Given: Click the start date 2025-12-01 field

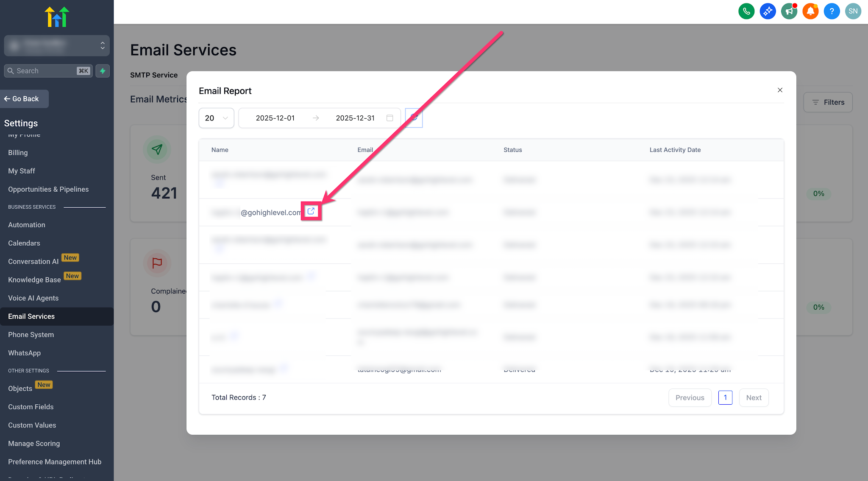Looking at the screenshot, I should (x=275, y=118).
